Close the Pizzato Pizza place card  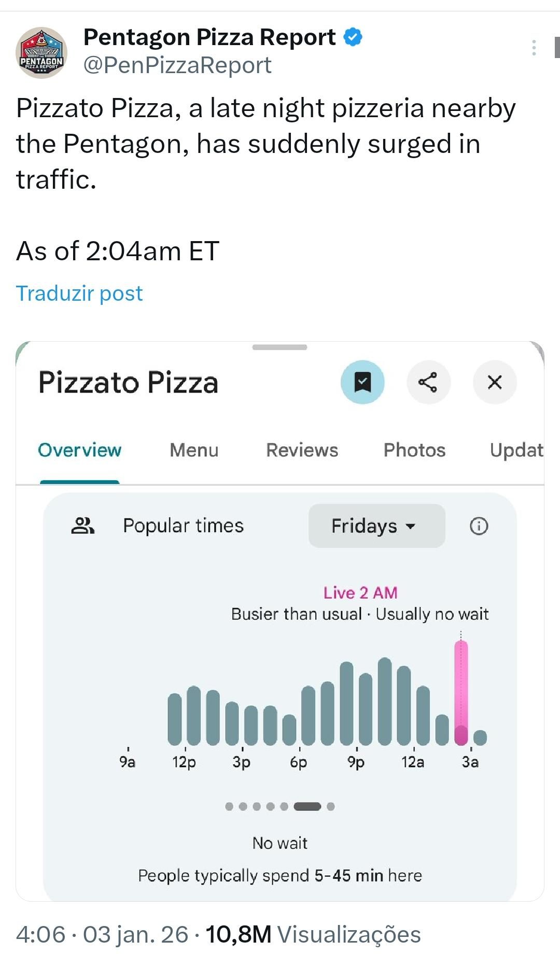(495, 383)
